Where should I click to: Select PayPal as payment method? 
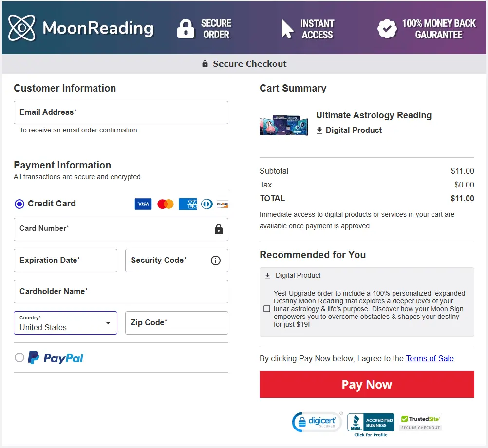click(19, 357)
